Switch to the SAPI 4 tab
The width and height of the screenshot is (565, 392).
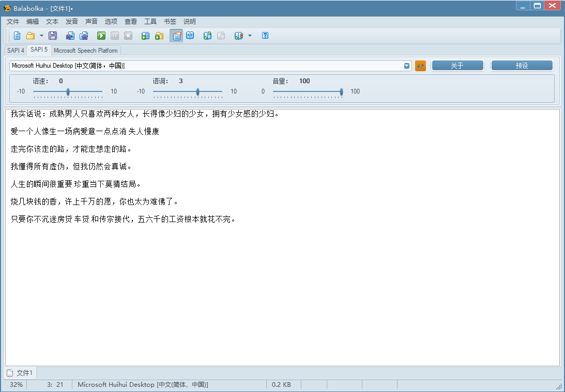pos(16,51)
